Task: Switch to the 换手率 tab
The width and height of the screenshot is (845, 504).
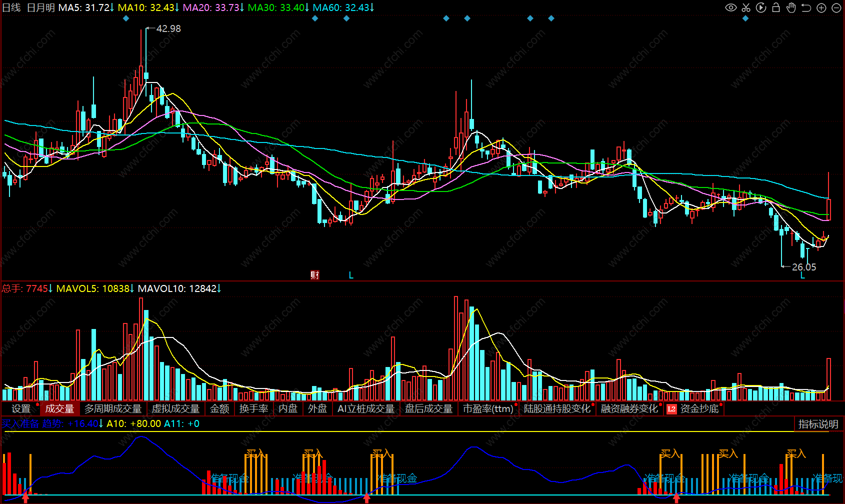Action: (x=253, y=409)
